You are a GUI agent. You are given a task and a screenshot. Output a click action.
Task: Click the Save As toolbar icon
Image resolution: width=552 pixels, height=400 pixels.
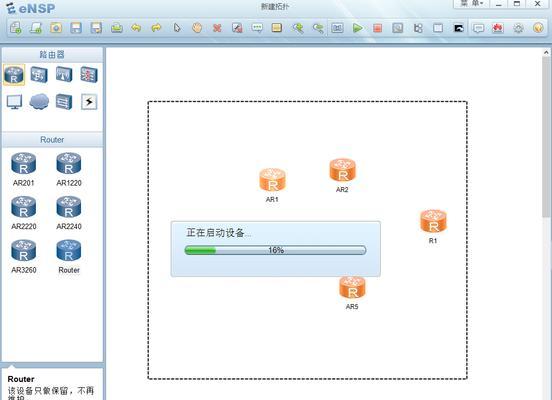[x=96, y=28]
